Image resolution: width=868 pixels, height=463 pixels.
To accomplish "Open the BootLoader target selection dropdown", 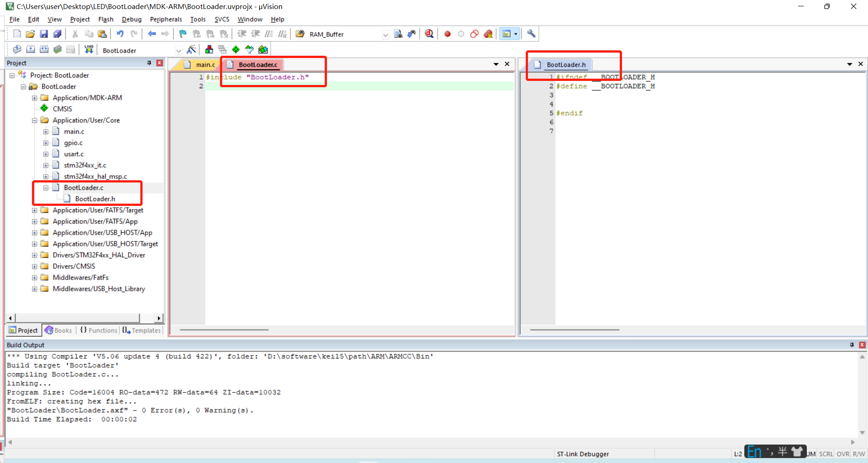I will coord(179,49).
